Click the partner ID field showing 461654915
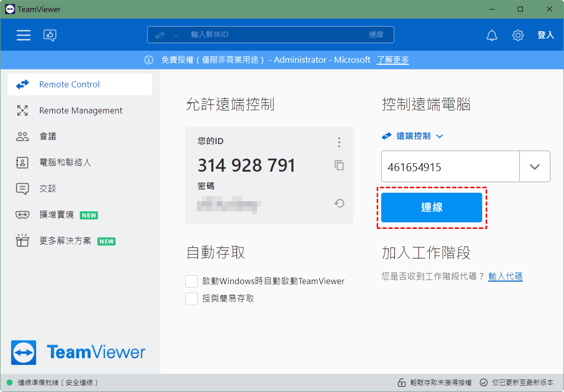 click(x=449, y=167)
